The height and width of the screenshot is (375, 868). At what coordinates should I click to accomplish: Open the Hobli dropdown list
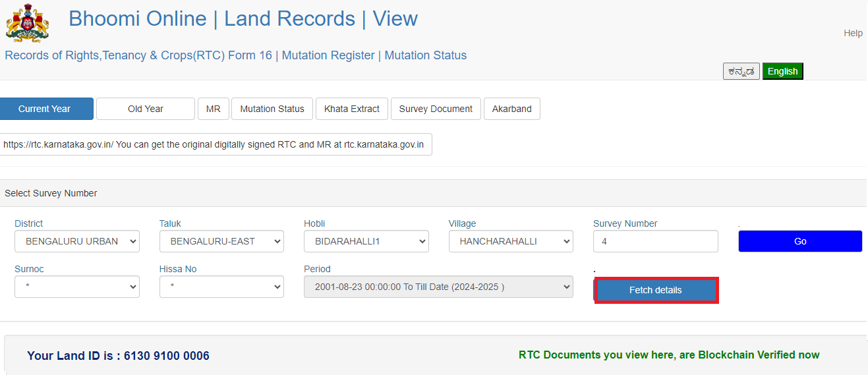click(x=366, y=241)
